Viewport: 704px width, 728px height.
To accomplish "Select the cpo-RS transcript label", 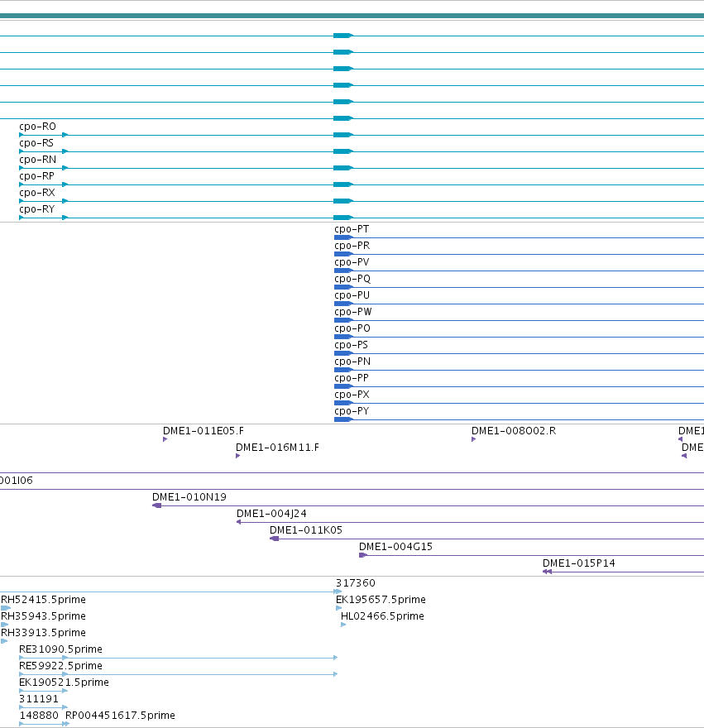I will pos(36,143).
